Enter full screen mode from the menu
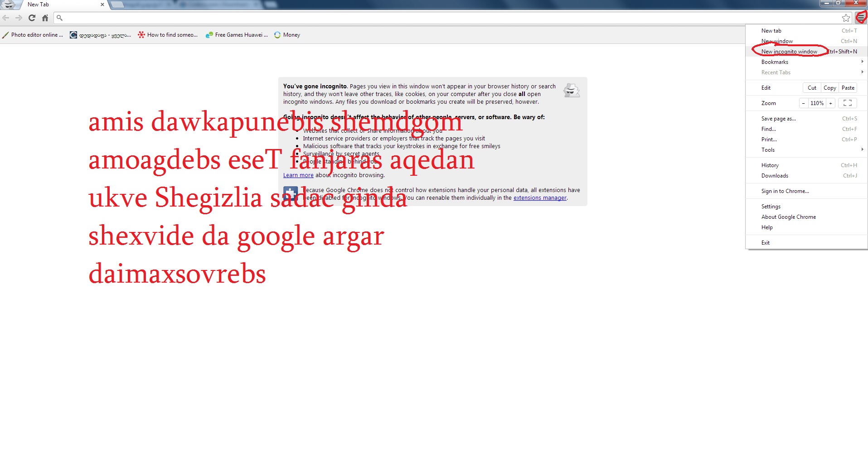The height and width of the screenshot is (467, 868). pyautogui.click(x=847, y=103)
